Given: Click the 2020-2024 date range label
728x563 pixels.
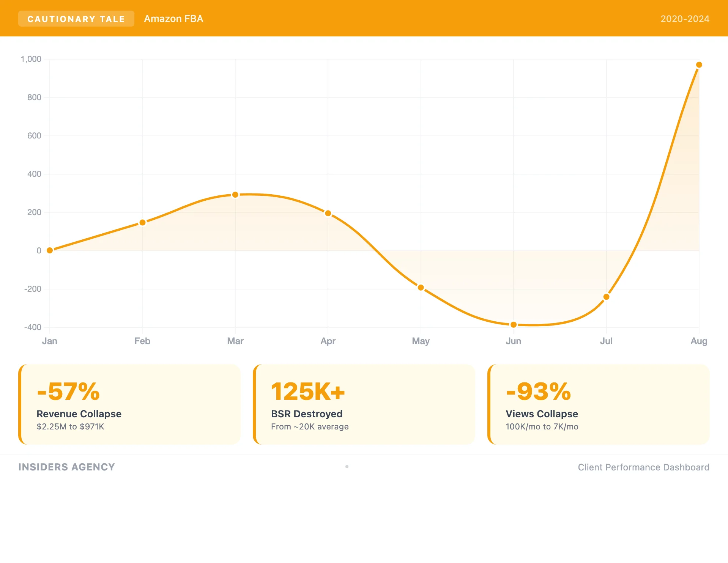Looking at the screenshot, I should point(685,19).
